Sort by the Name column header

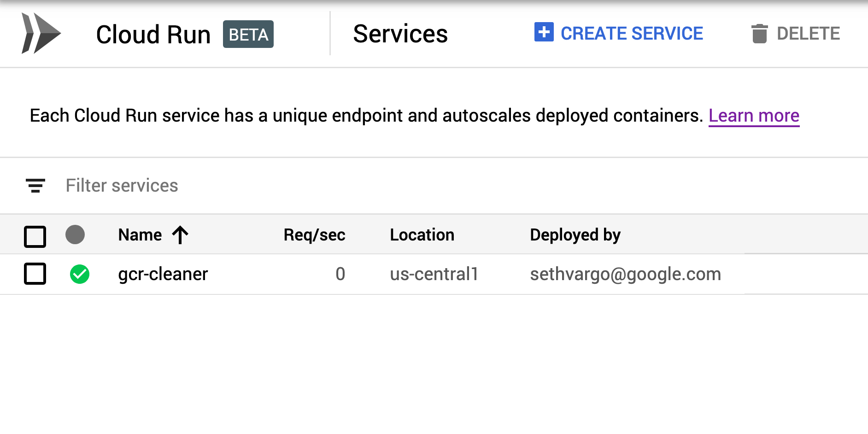coord(140,235)
